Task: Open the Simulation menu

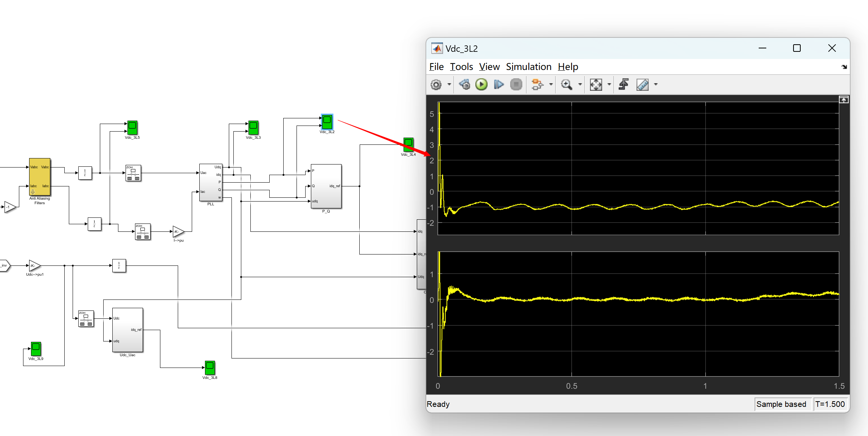Action: (x=528, y=67)
